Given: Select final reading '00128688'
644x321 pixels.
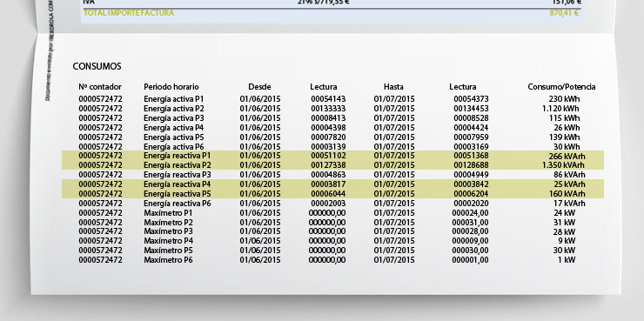Looking at the screenshot, I should click(x=471, y=165).
